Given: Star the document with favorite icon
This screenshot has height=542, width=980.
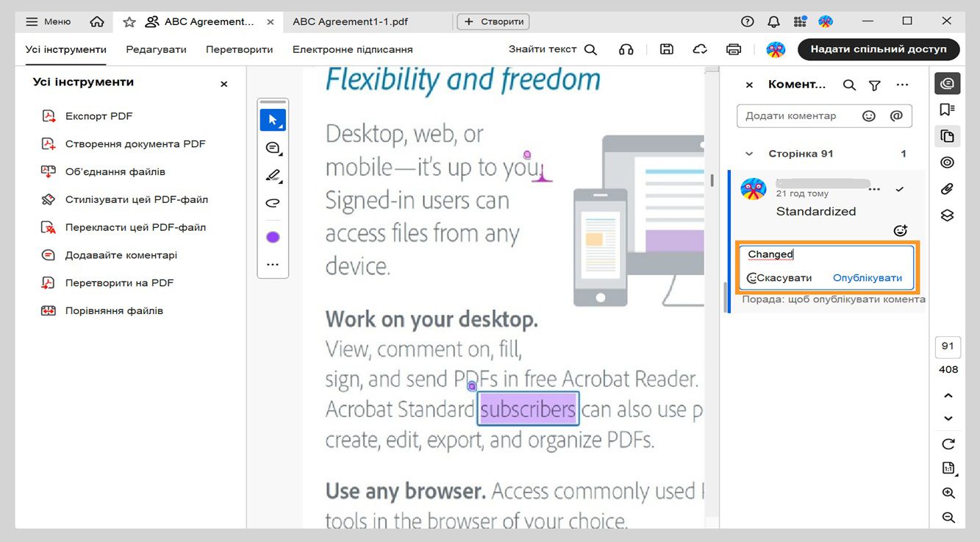Looking at the screenshot, I should (129, 22).
